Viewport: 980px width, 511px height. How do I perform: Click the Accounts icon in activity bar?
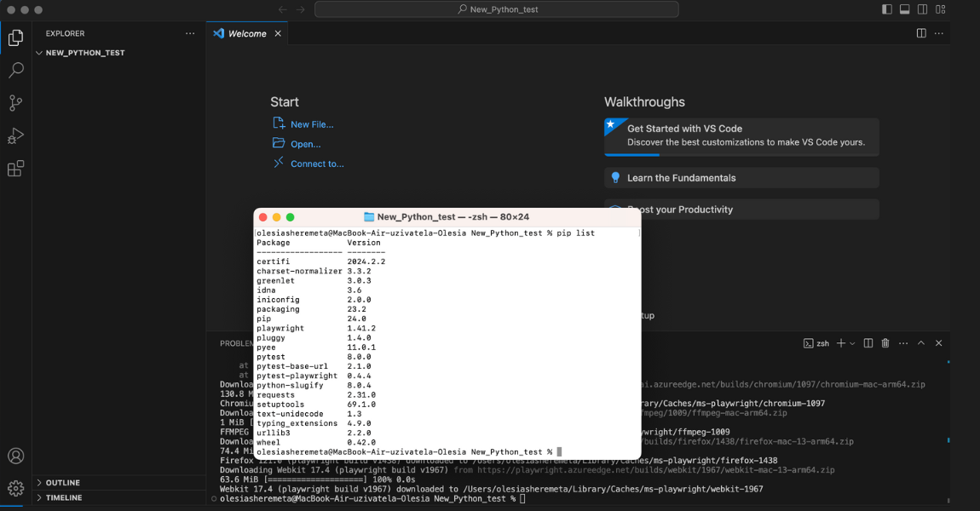coord(15,456)
